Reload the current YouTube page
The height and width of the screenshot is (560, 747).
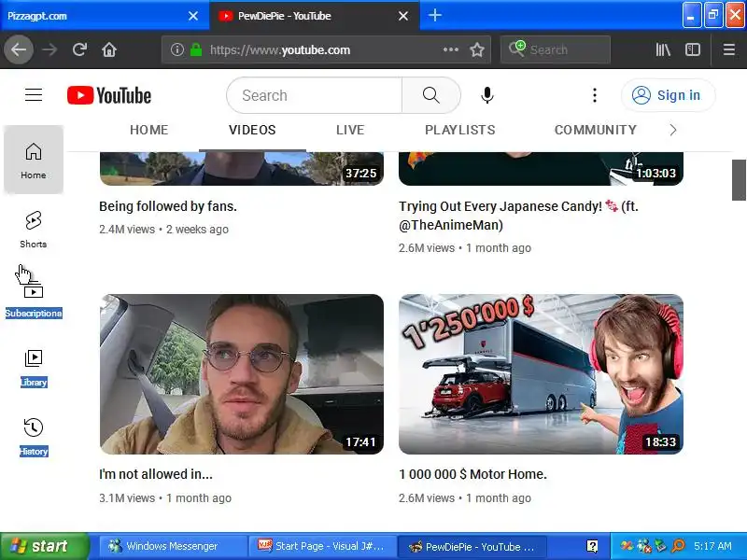tap(79, 49)
